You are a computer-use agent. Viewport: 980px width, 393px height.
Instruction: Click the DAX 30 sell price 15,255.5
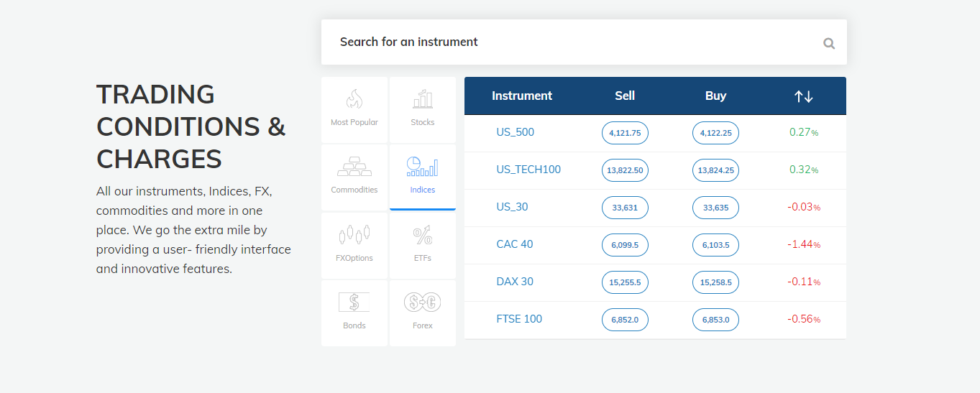click(x=625, y=282)
